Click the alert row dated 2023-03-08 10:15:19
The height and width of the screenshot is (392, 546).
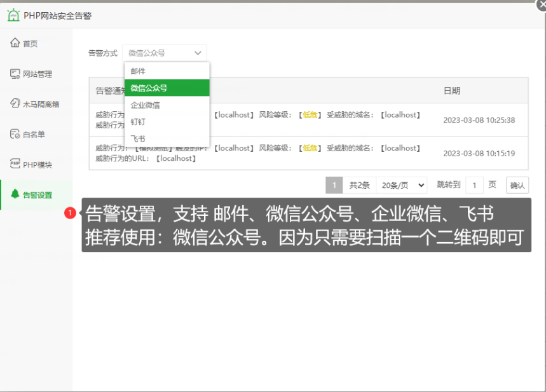tap(308, 153)
